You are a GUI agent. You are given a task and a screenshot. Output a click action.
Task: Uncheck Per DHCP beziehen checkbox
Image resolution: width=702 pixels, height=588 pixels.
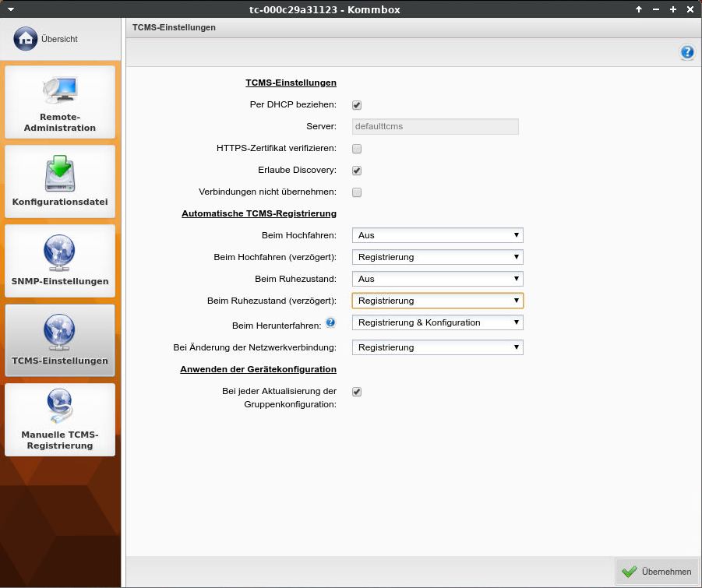(x=357, y=105)
